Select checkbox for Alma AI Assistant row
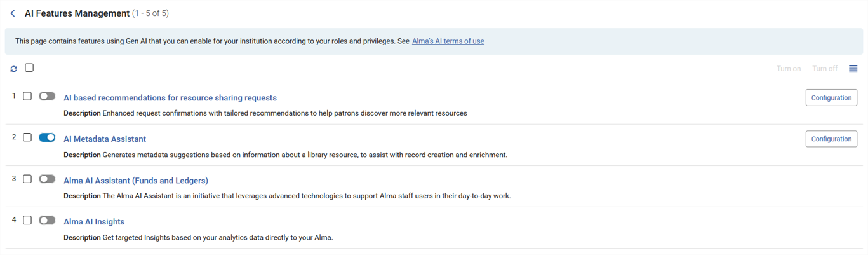868x255 pixels. [x=27, y=179]
